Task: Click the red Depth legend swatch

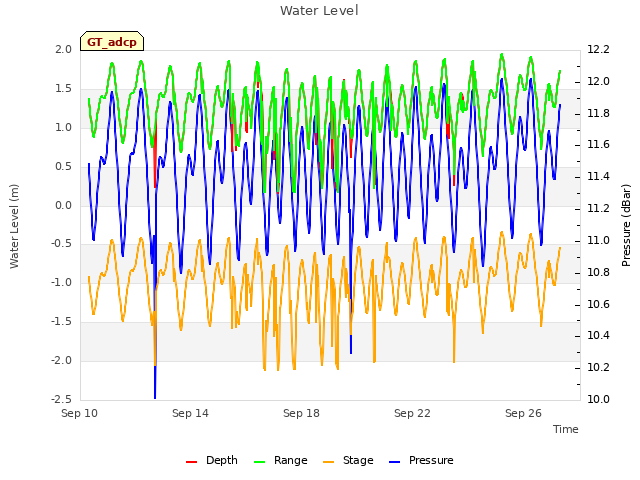Action: [x=191, y=462]
